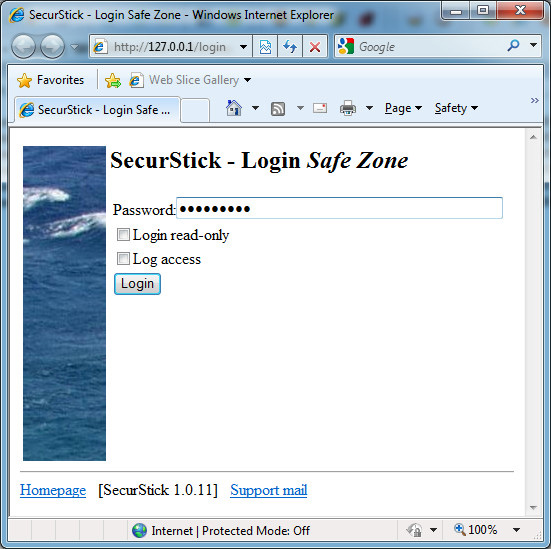Click the browser Forward arrow button

tap(52, 46)
